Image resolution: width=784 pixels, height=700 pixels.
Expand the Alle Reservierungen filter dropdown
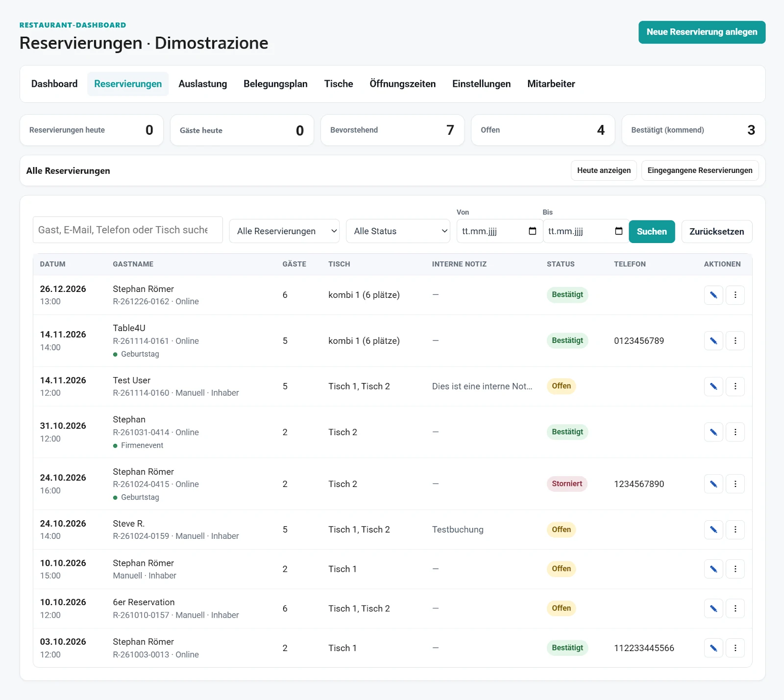(x=284, y=231)
